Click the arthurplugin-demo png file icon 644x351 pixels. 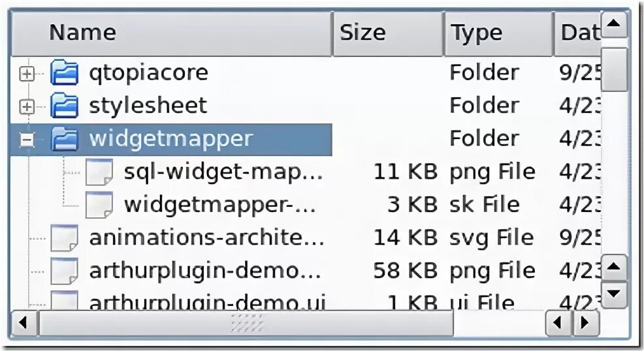(64, 271)
